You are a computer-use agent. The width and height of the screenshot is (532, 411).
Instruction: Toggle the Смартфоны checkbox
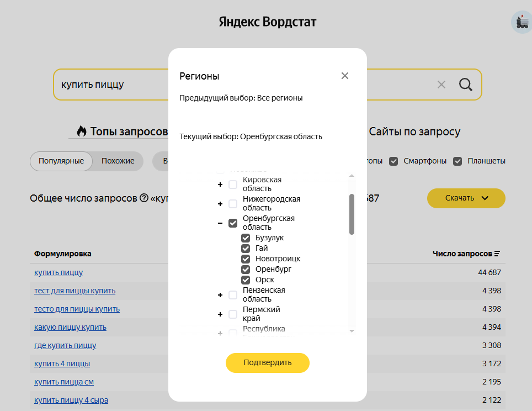click(393, 161)
